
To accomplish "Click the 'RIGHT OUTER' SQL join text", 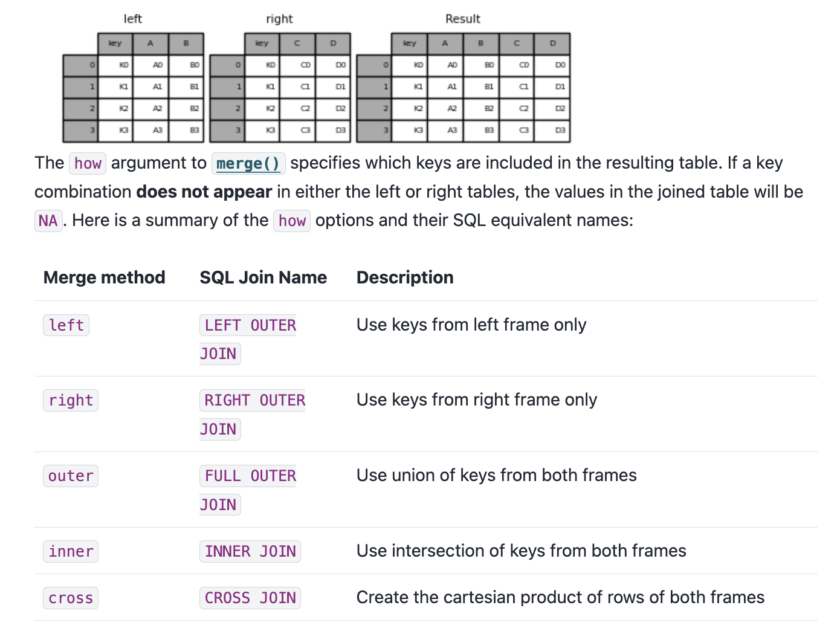I will (254, 400).
